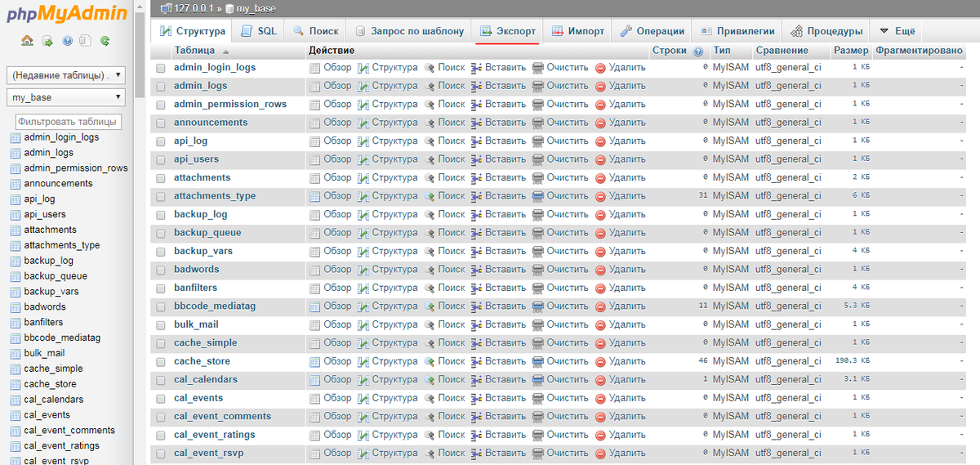
Task: Open the Операции tab
Action: pyautogui.click(x=652, y=31)
